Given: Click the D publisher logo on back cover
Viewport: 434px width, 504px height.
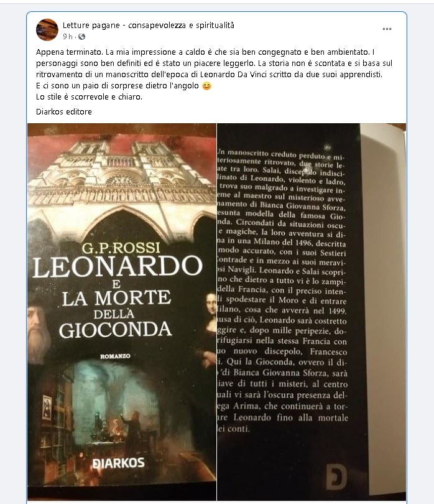Looking at the screenshot, I should pos(336,477).
